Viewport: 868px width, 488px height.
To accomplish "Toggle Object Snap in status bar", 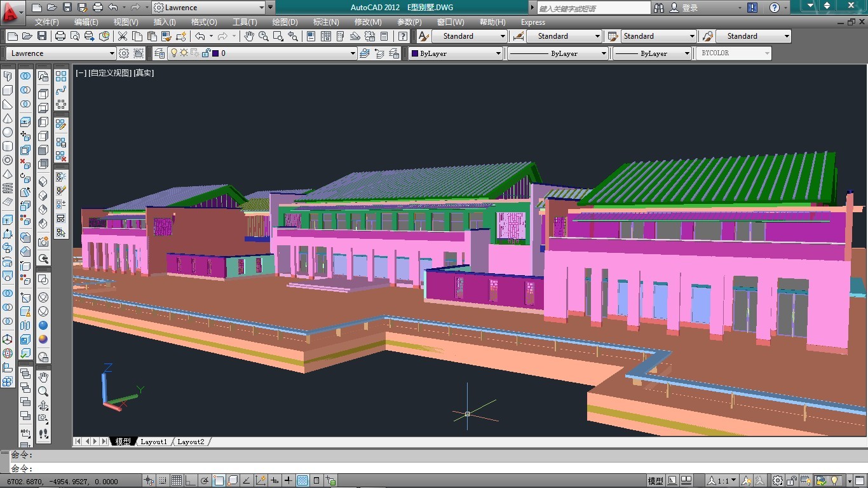I will (x=219, y=481).
